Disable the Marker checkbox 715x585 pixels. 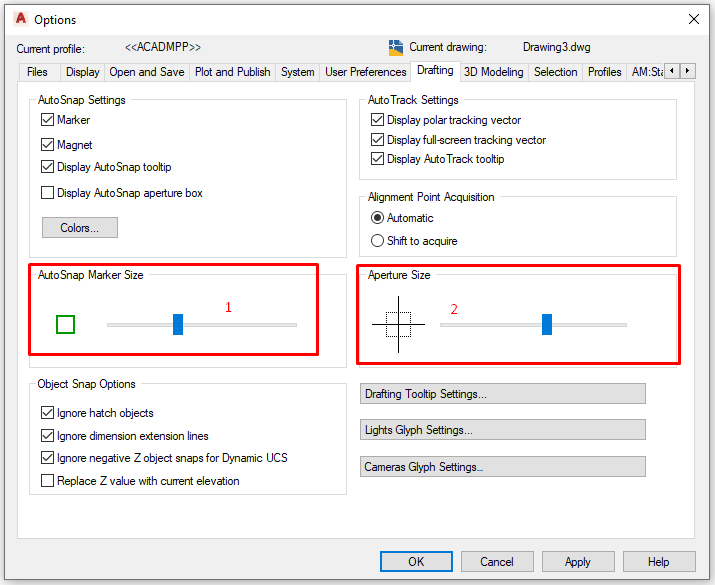click(x=48, y=120)
